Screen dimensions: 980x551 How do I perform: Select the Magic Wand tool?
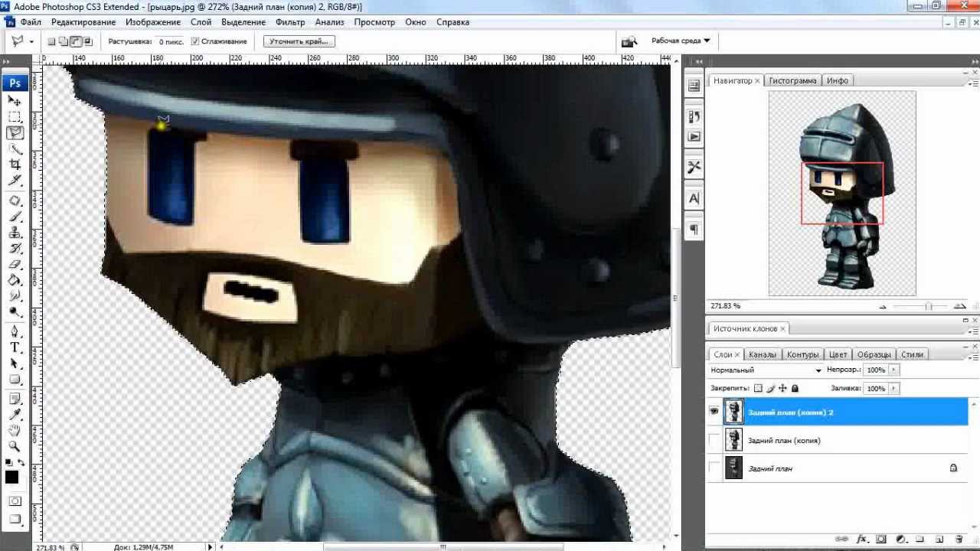15,148
